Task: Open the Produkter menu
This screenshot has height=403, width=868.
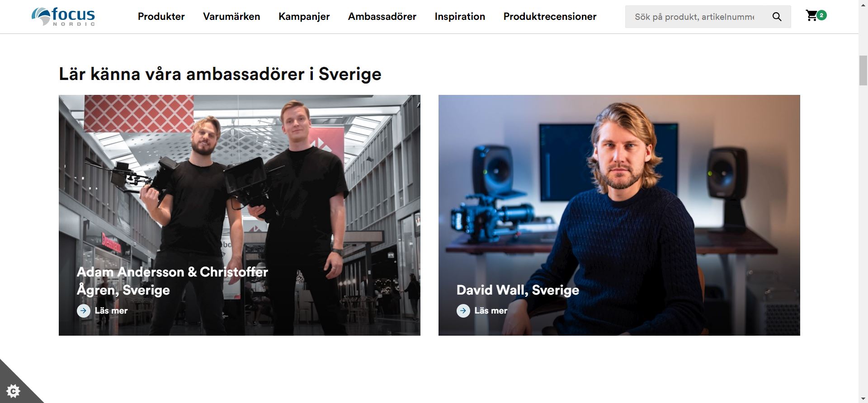Action: pos(161,17)
